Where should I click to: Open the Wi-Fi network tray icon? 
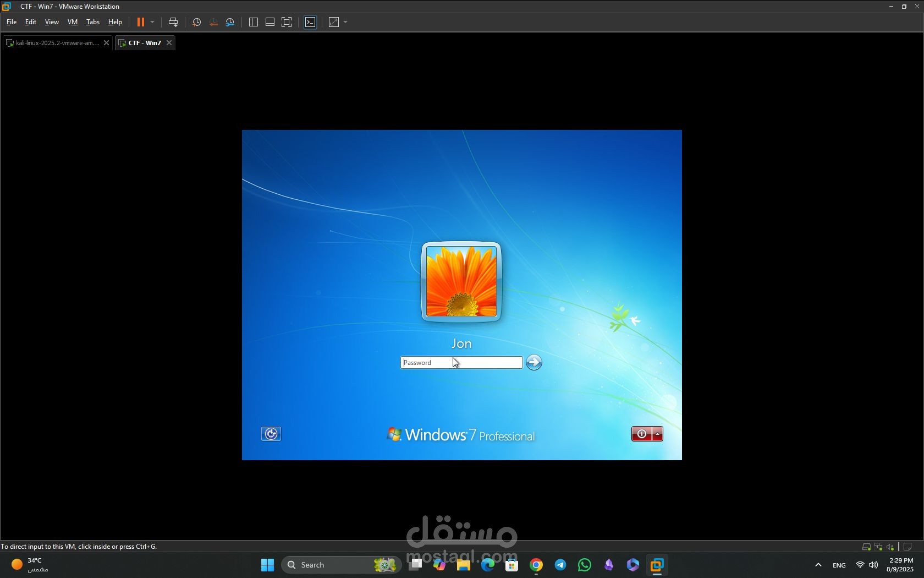tap(860, 565)
